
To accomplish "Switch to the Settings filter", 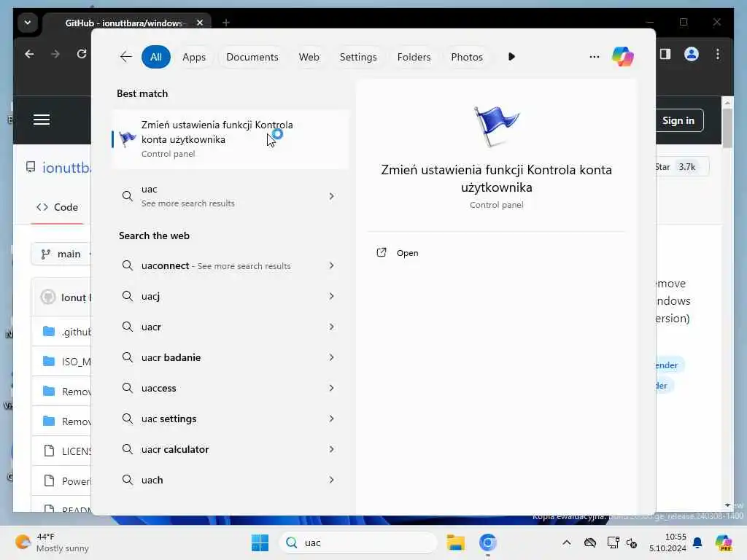I will 357,57.
